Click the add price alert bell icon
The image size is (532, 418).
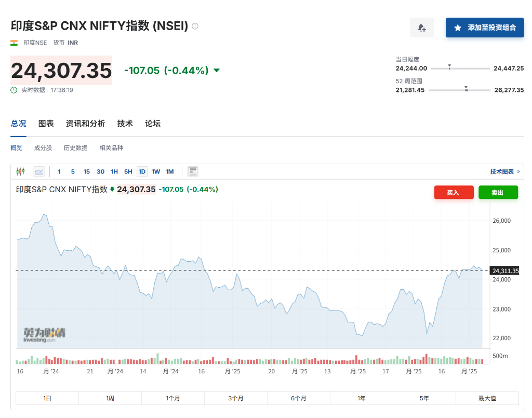(421, 28)
